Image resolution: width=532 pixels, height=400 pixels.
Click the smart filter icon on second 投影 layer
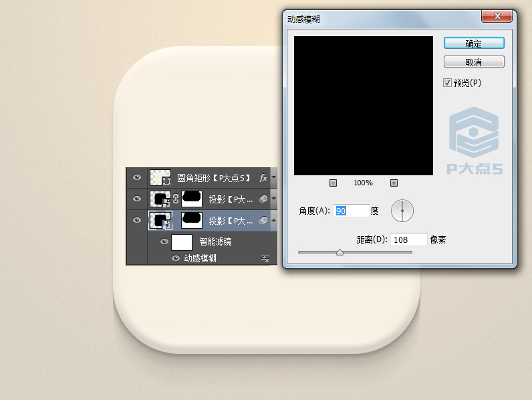263,199
